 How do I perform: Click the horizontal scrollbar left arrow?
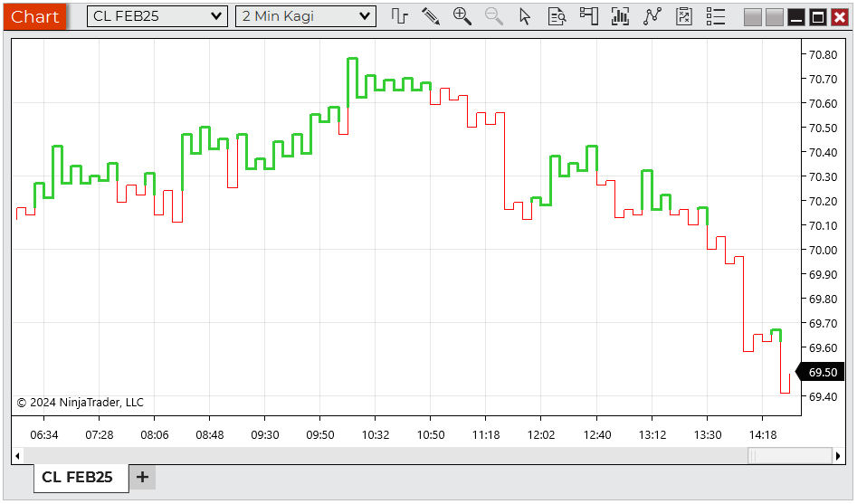[x=18, y=455]
